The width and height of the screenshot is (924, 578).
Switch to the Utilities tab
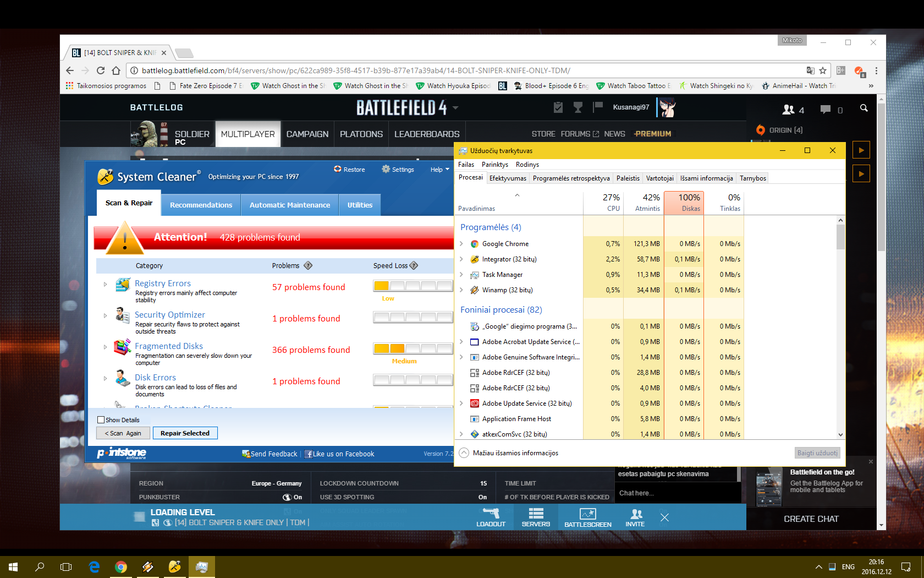[360, 205]
